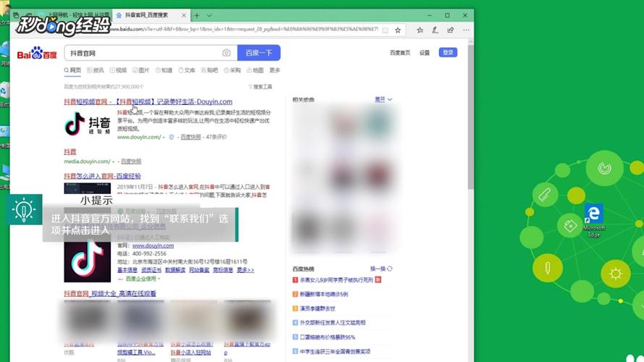Switch to the 图片 search tab
644x362 pixels.
coord(141,70)
